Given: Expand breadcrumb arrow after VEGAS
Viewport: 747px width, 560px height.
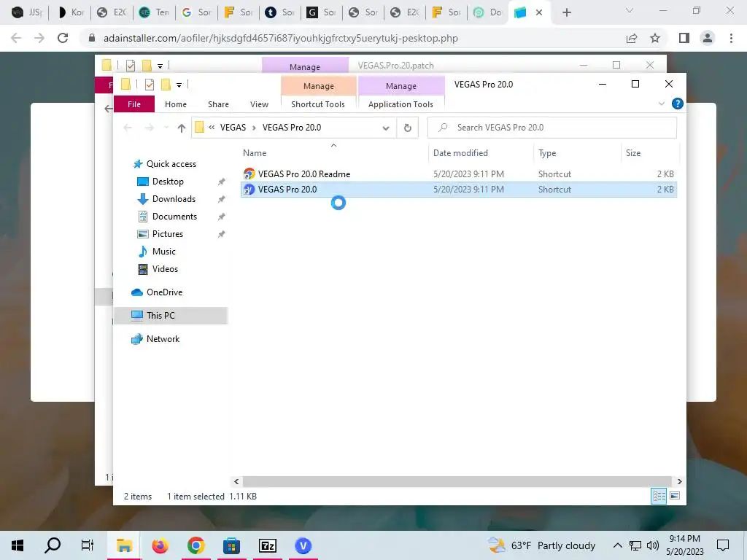Looking at the screenshot, I should pyautogui.click(x=254, y=128).
